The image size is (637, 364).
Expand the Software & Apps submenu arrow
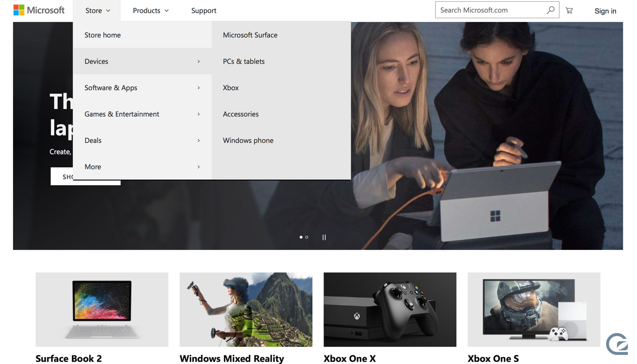point(198,88)
